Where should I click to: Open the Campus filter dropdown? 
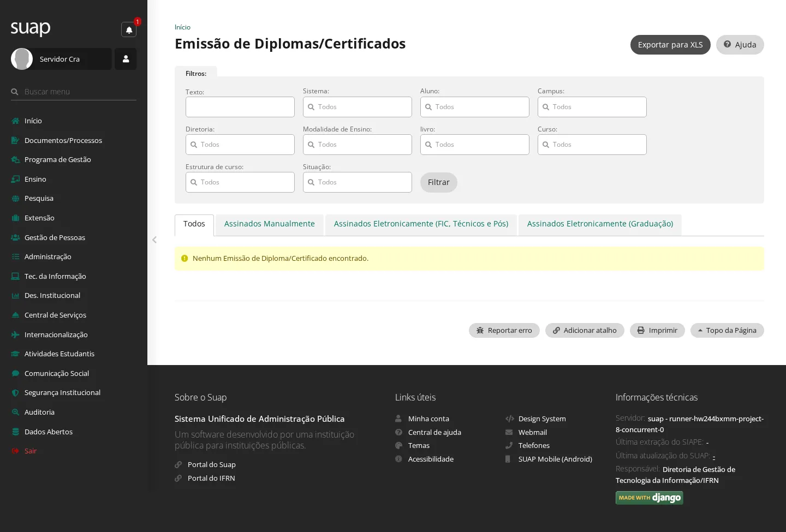click(x=592, y=107)
